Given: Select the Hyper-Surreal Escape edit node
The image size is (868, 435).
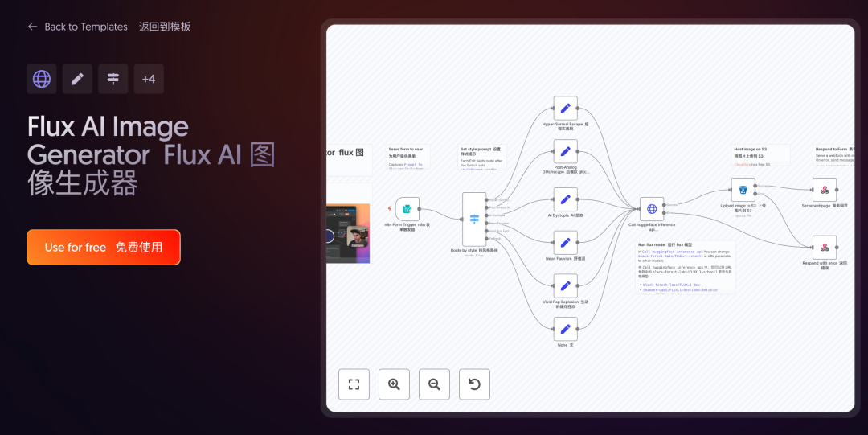Looking at the screenshot, I should tap(565, 108).
